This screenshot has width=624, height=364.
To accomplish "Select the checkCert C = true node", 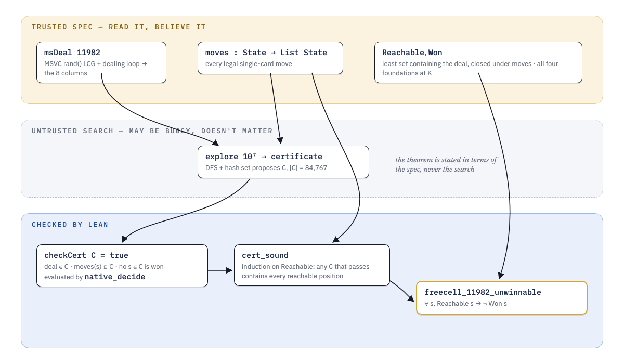I will (x=122, y=266).
